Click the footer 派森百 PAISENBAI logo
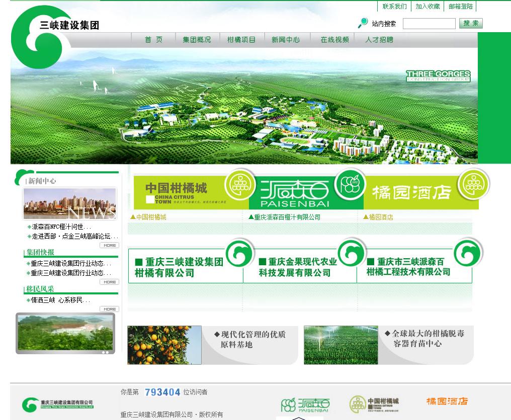Screen dimensions: 511x420 click(x=305, y=405)
